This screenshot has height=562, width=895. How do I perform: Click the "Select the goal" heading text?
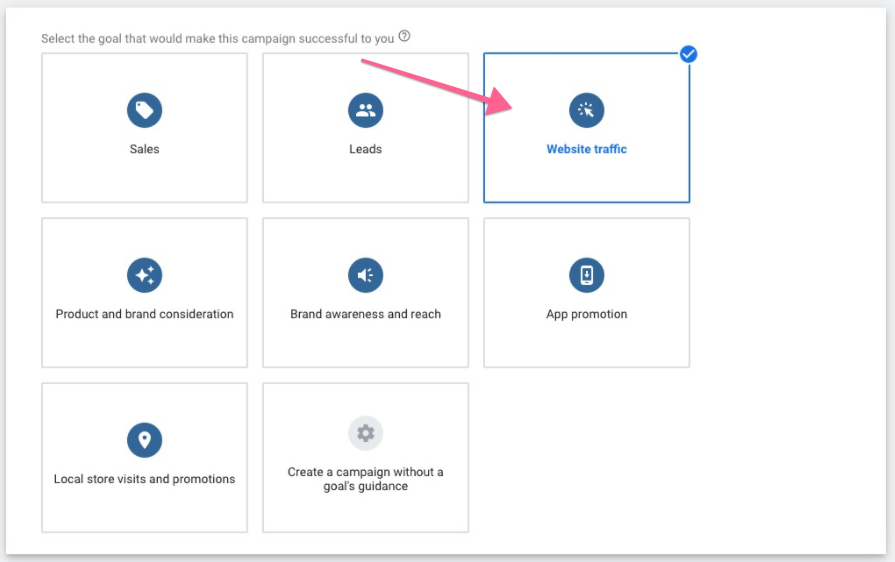tap(218, 38)
